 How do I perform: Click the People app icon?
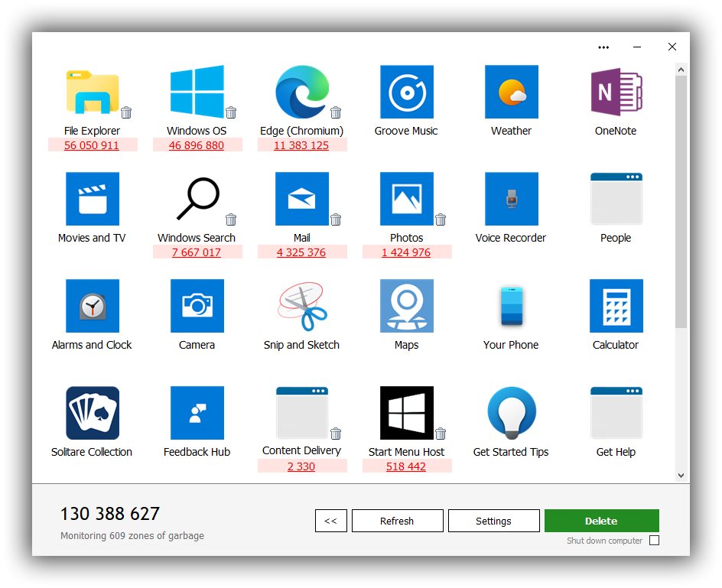click(616, 199)
